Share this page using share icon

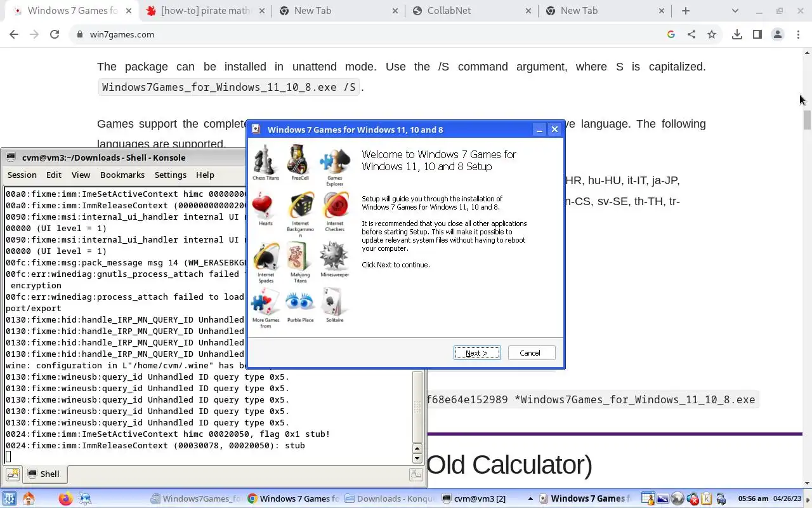coord(691,34)
